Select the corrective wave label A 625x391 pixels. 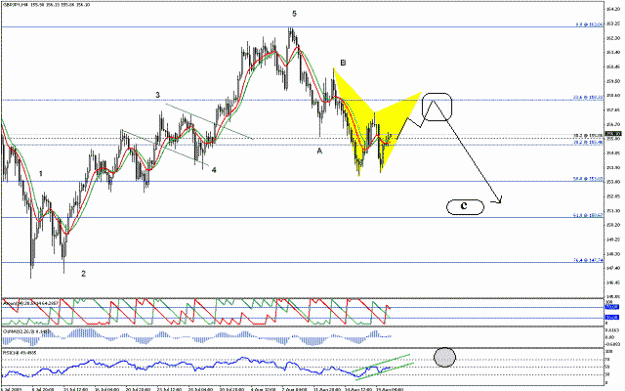319,151
